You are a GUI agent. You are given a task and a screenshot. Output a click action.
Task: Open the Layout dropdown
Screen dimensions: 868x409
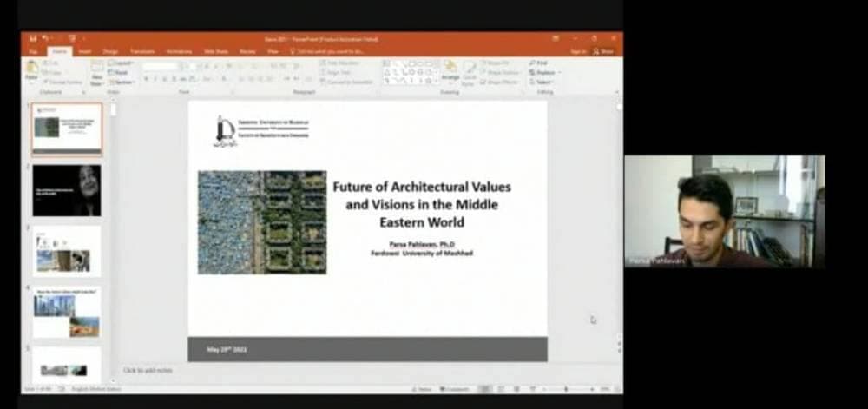coord(121,63)
